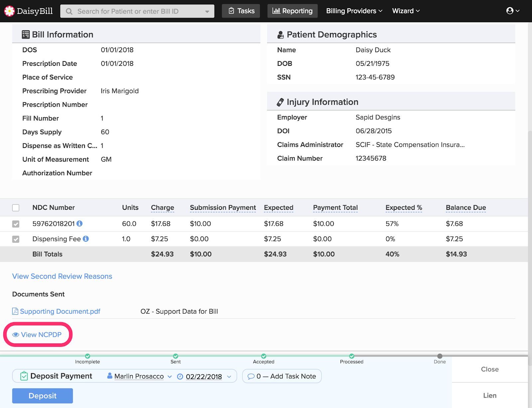Click the Done status marker

(x=440, y=356)
